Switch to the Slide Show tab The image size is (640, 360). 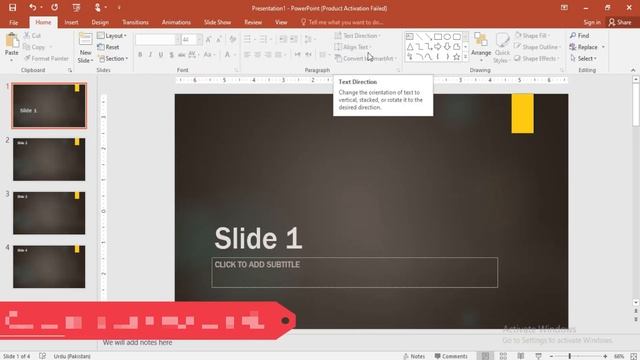pyautogui.click(x=218, y=22)
